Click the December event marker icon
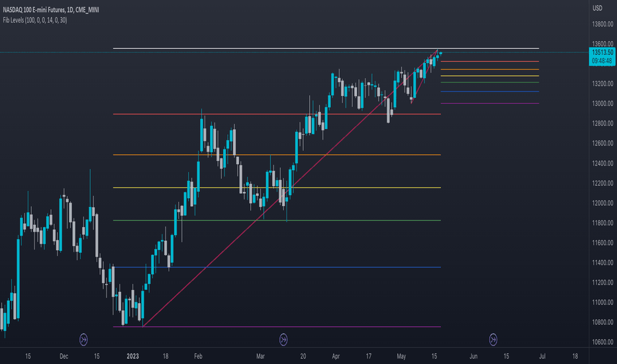This screenshot has width=617, height=364. [83, 340]
